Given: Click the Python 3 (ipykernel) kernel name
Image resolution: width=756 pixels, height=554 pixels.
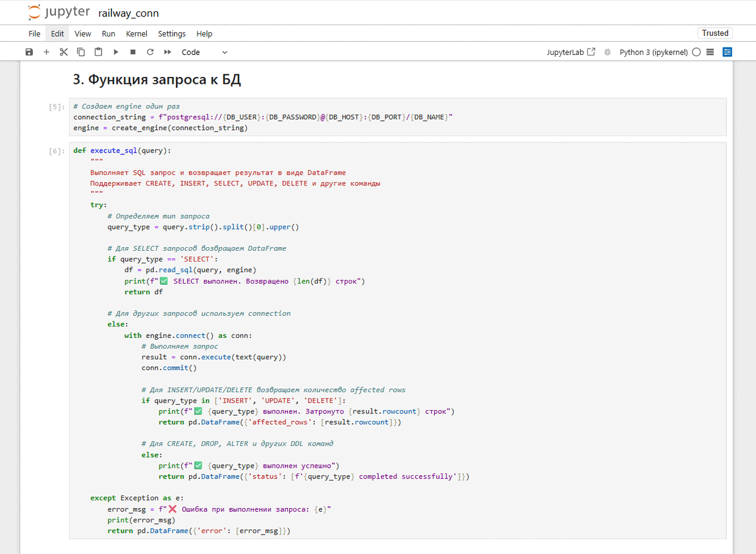Looking at the screenshot, I should pyautogui.click(x=653, y=52).
